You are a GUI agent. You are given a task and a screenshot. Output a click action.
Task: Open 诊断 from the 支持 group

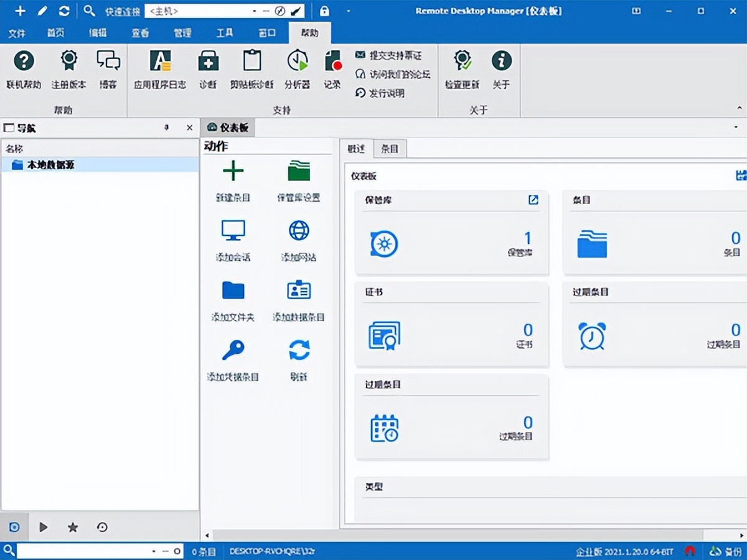click(208, 68)
